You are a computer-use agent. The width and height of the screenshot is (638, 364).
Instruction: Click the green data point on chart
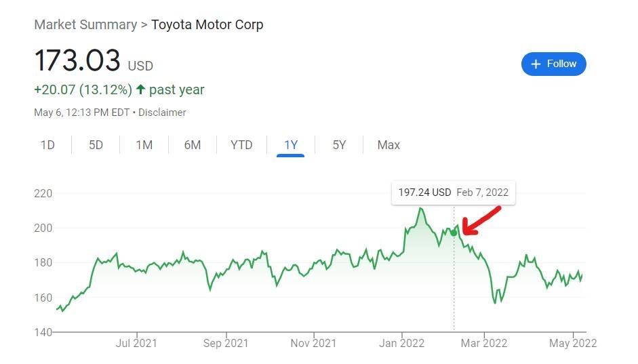click(454, 232)
